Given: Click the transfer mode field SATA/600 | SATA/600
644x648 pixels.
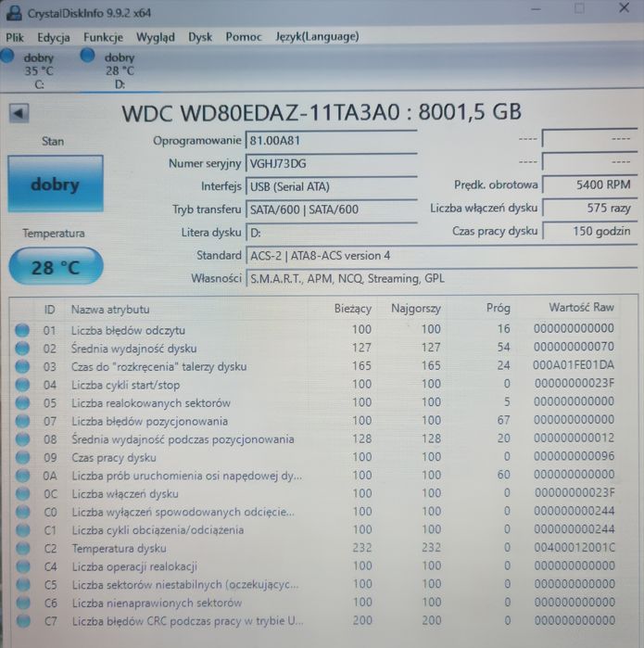Looking at the screenshot, I should click(332, 210).
